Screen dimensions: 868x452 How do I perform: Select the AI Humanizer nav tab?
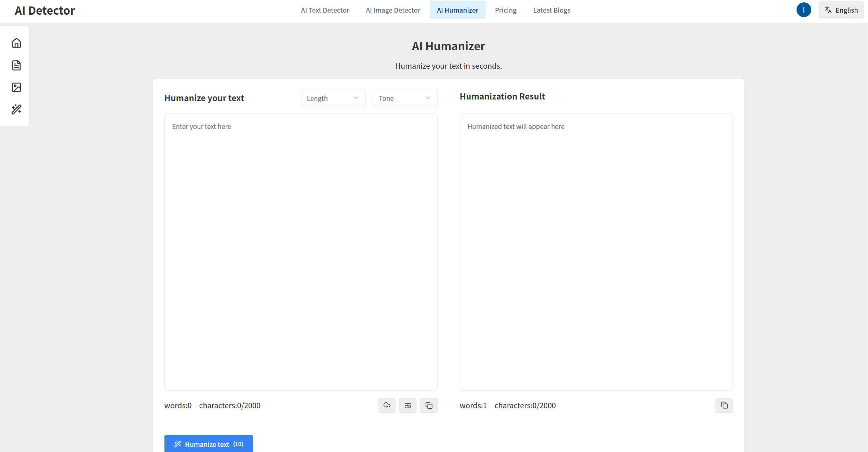457,10
